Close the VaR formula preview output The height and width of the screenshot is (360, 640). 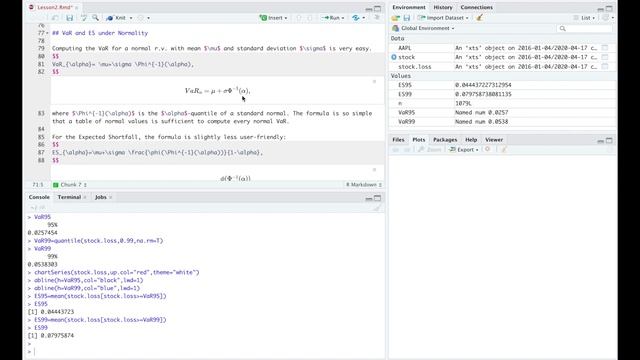[374, 82]
